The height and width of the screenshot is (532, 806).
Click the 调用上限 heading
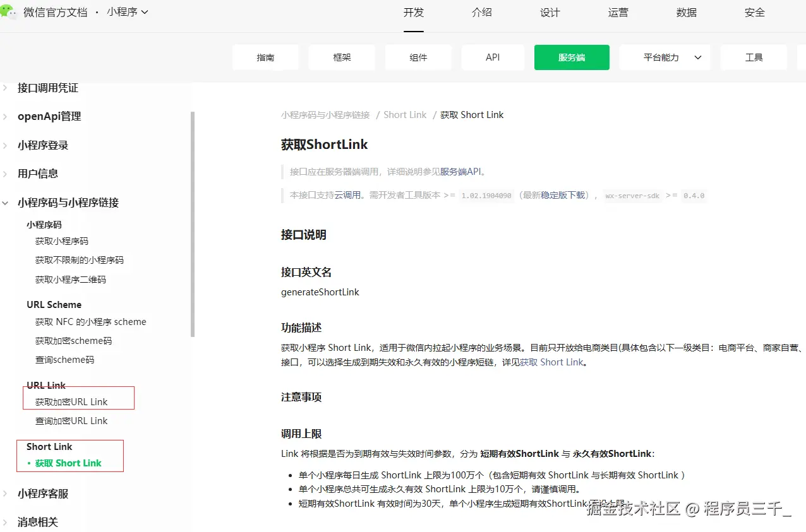pyautogui.click(x=301, y=434)
